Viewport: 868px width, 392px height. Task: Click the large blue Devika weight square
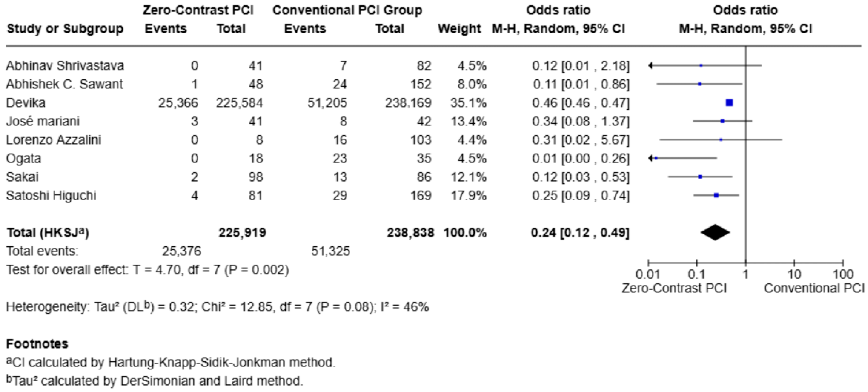coord(729,102)
